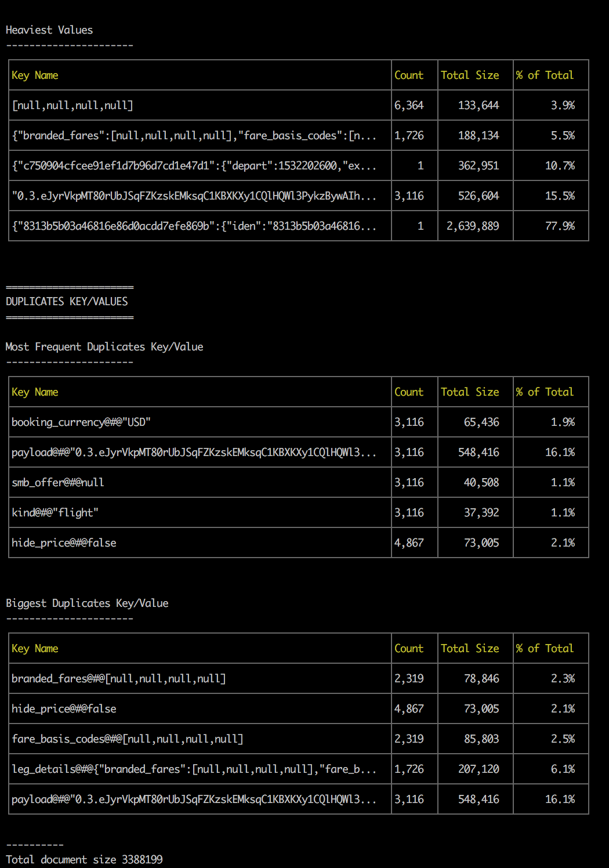Click percentage '2.3%'
Image resolution: width=609 pixels, height=868 pixels.
563,679
